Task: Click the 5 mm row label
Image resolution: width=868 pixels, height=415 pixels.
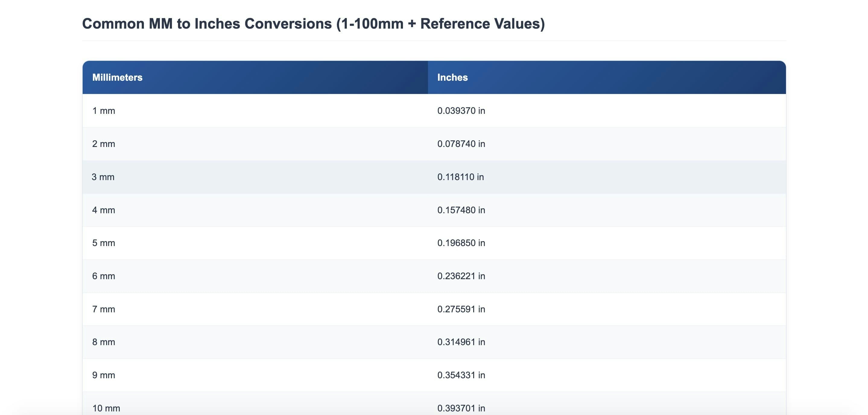Action: pyautogui.click(x=103, y=243)
